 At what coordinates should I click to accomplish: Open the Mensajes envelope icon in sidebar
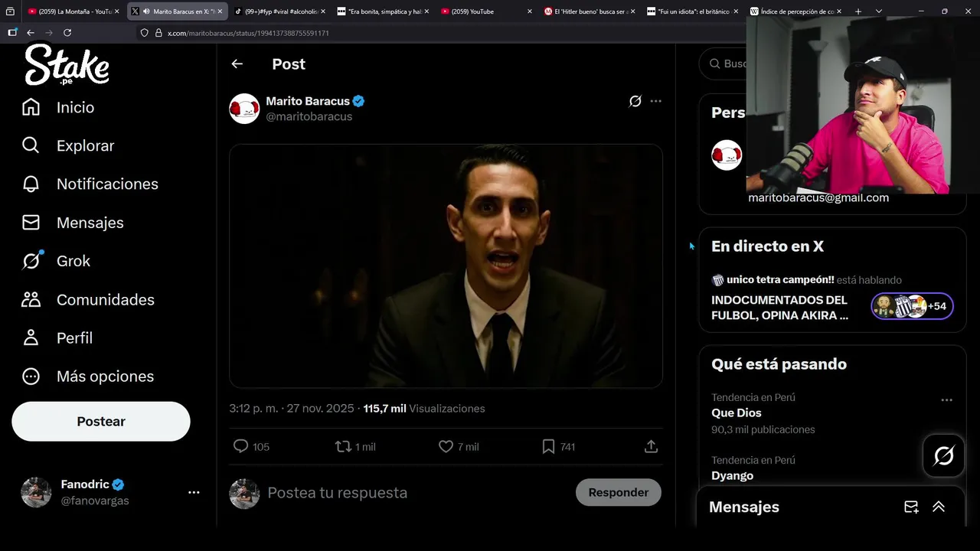tap(31, 223)
